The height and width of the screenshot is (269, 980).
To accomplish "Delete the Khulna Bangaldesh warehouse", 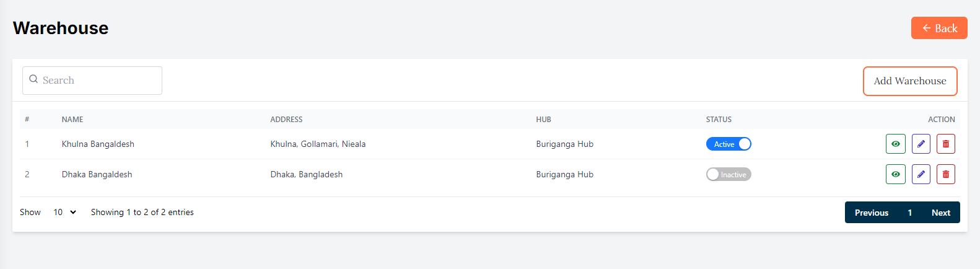I will 945,144.
